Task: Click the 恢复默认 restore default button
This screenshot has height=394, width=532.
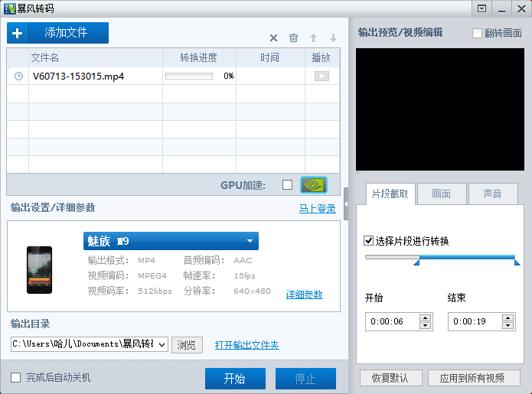Action: (x=391, y=378)
